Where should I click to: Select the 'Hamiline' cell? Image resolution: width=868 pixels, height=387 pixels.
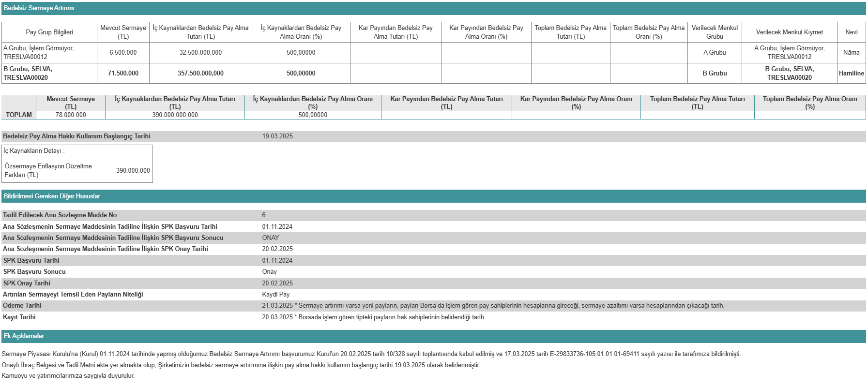coord(851,73)
